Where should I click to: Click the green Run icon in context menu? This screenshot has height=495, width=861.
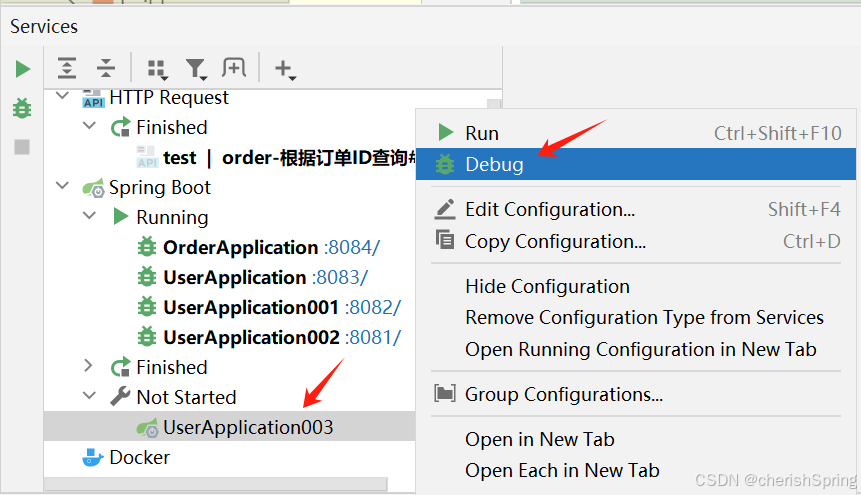point(445,132)
